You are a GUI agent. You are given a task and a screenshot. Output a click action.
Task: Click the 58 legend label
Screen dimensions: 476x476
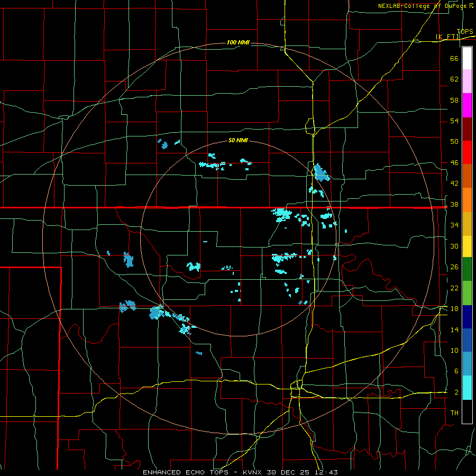454,100
